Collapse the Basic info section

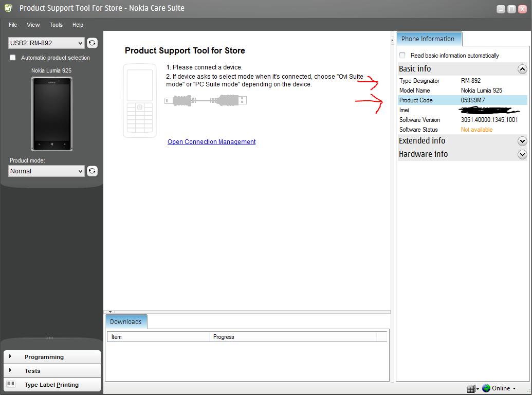tap(522, 69)
